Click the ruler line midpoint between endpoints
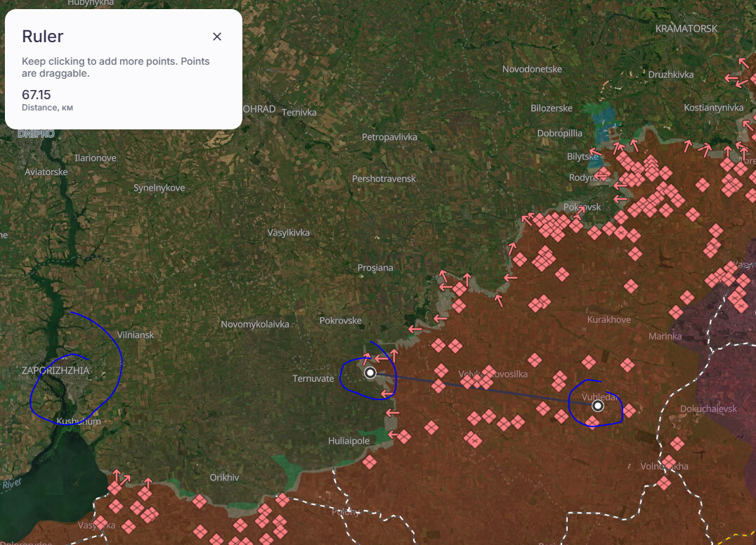Image resolution: width=756 pixels, height=545 pixels. click(x=484, y=390)
